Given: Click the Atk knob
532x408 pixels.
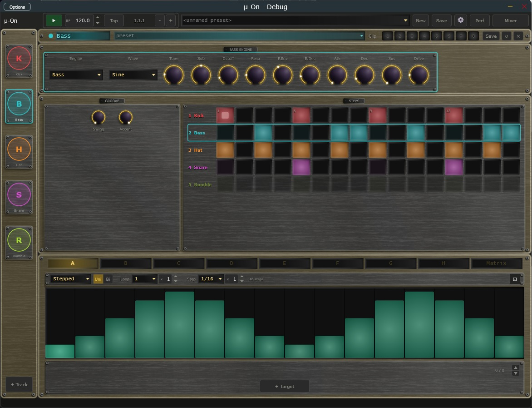Looking at the screenshot, I should pyautogui.click(x=337, y=75).
